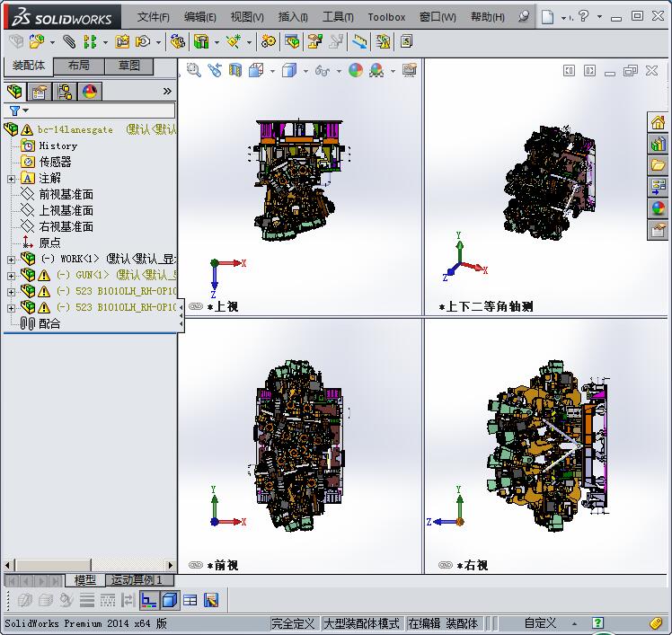Open the 工具(T) menu
672x635 pixels.
coord(338,17)
